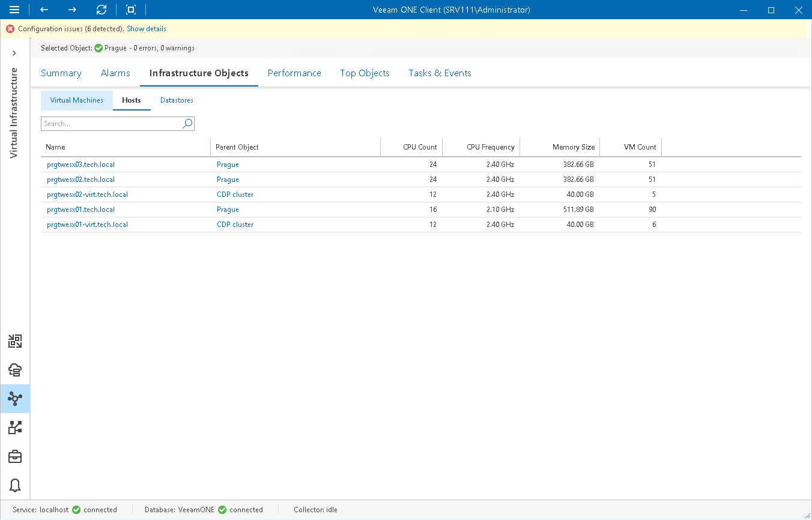Click the hosts Search input field

111,124
